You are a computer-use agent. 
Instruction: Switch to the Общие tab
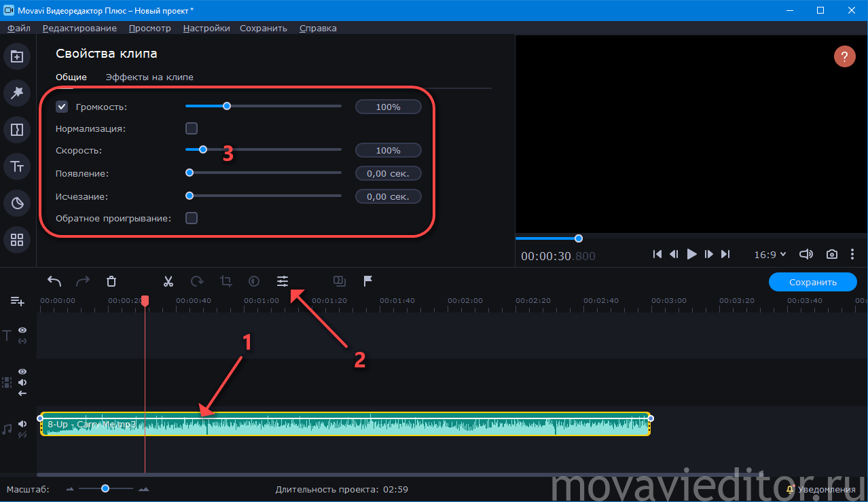(x=71, y=77)
